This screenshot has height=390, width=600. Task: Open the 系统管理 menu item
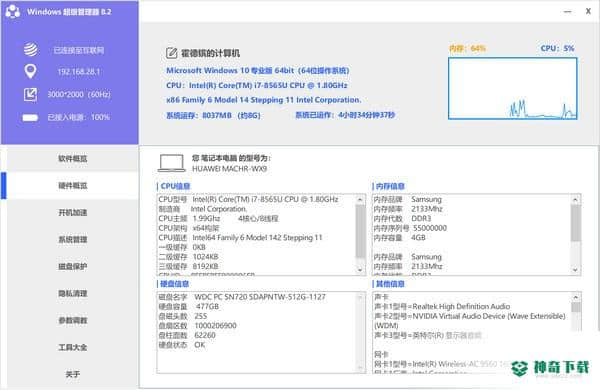[73, 240]
